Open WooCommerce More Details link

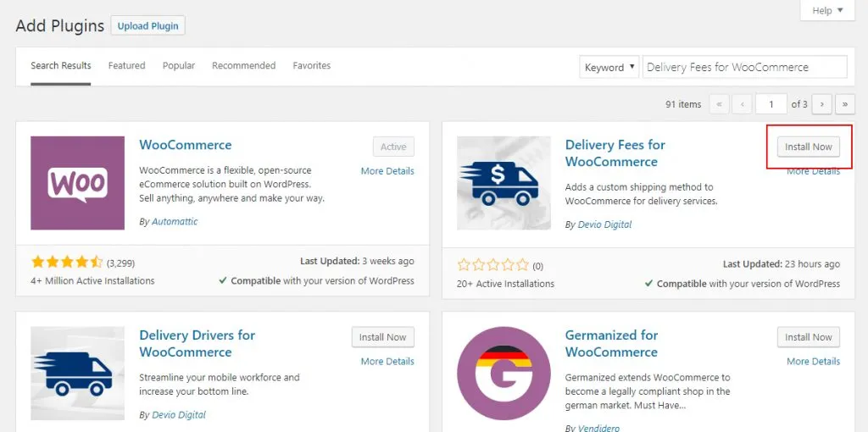387,171
